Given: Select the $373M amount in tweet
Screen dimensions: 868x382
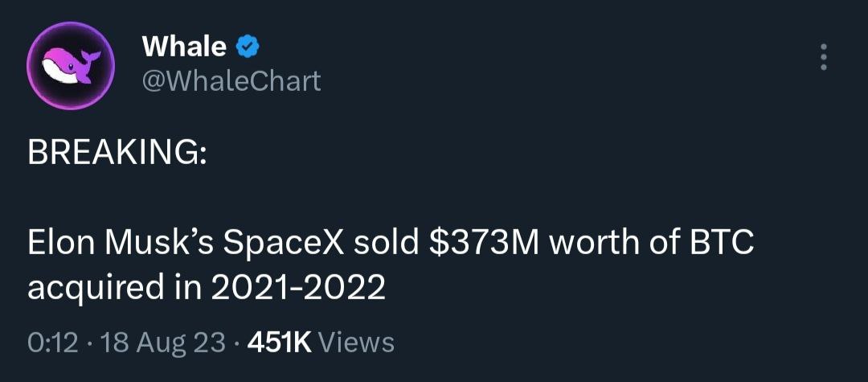Looking at the screenshot, I should coord(485,244).
